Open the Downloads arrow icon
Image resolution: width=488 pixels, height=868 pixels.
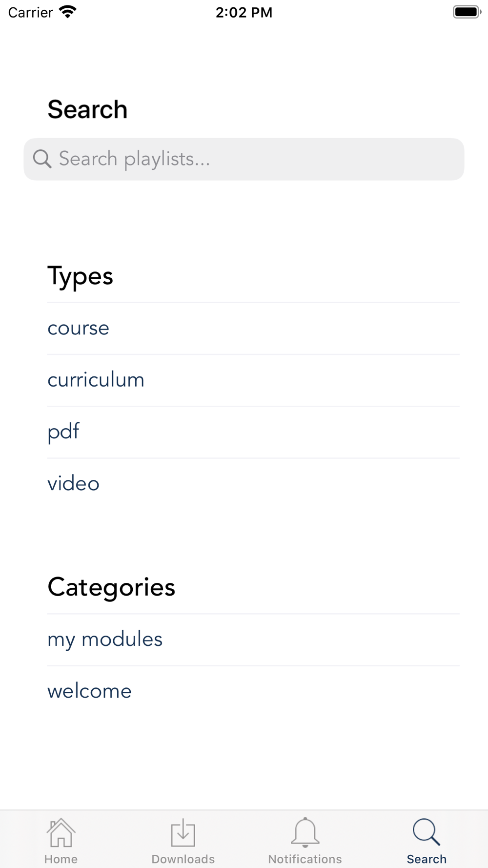[183, 833]
